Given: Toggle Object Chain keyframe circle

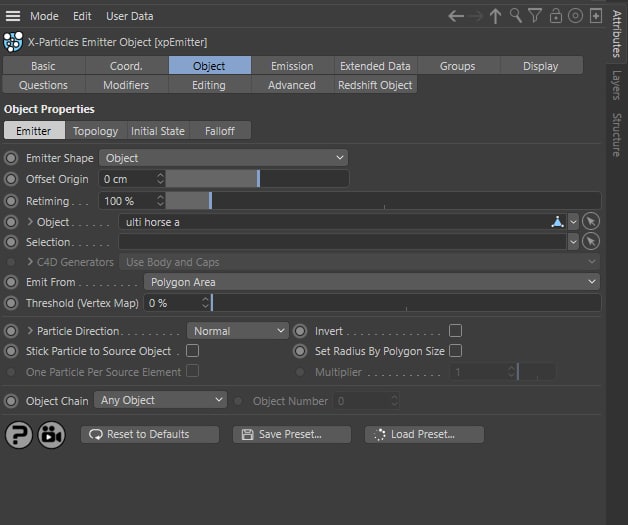Looking at the screenshot, I should [11, 400].
